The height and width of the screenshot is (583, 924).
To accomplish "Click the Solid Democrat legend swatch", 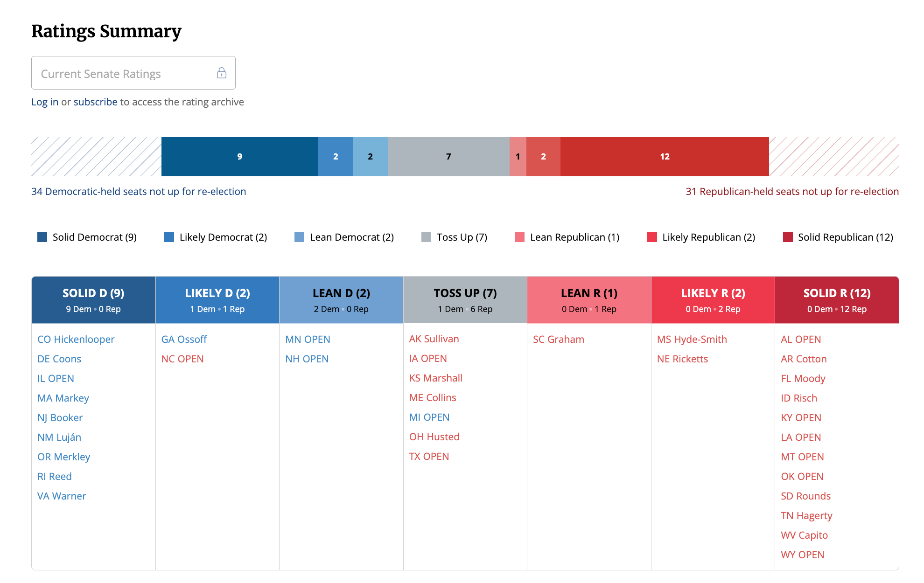I will (42, 237).
